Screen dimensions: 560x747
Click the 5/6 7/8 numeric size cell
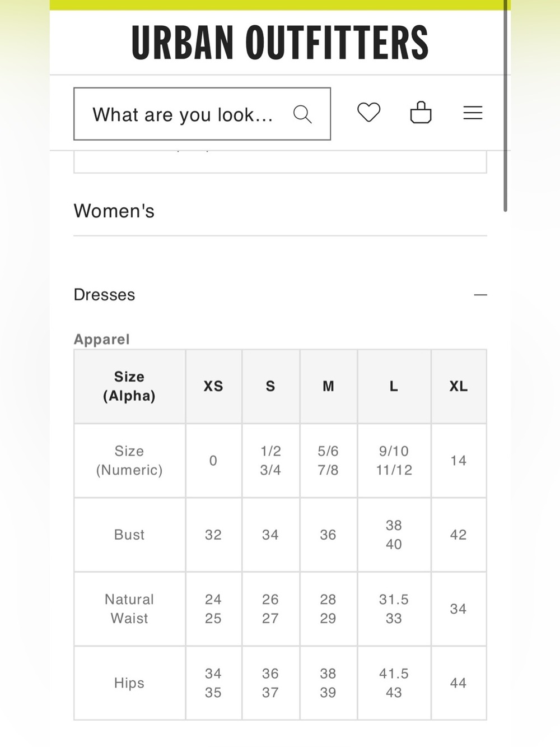328,461
